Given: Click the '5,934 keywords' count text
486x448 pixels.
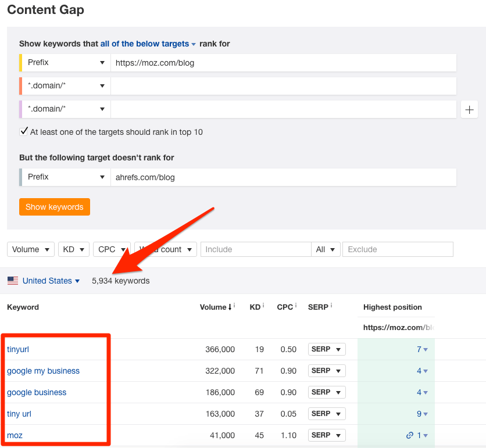Looking at the screenshot, I should [120, 281].
